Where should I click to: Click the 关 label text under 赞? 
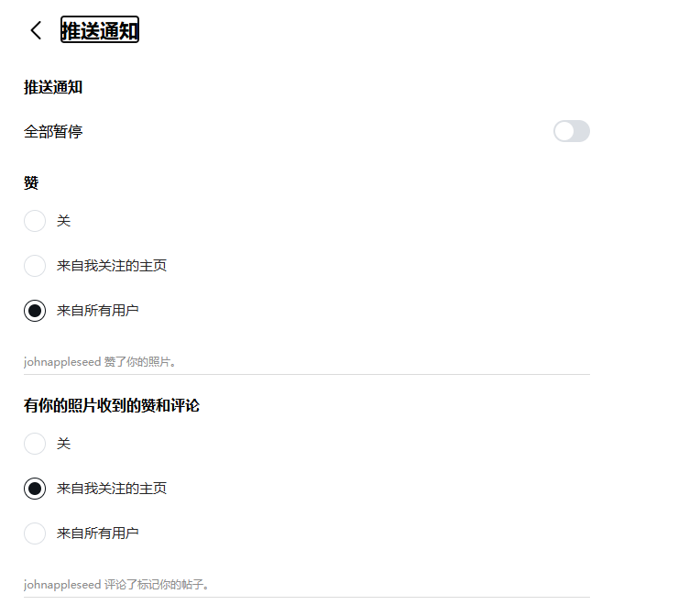pos(63,221)
